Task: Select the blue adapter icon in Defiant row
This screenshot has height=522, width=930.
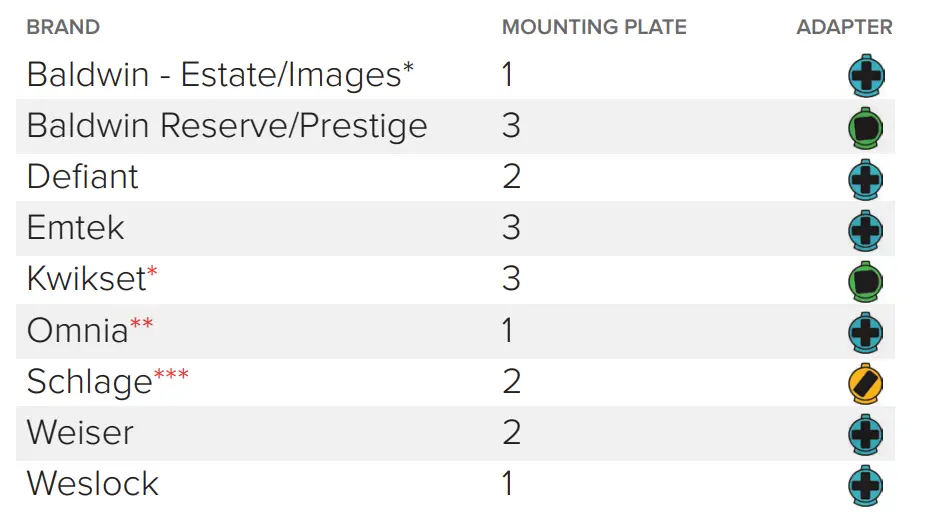Action: pyautogui.click(x=865, y=179)
